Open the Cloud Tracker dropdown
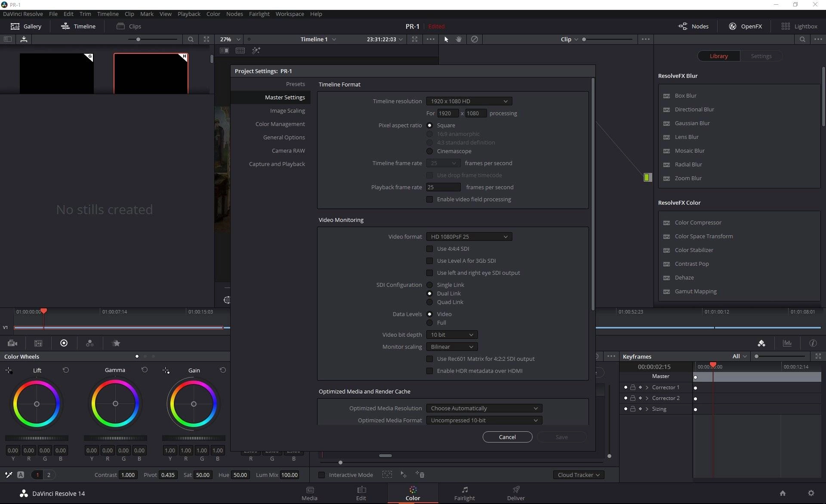826x504 pixels. 578,475
